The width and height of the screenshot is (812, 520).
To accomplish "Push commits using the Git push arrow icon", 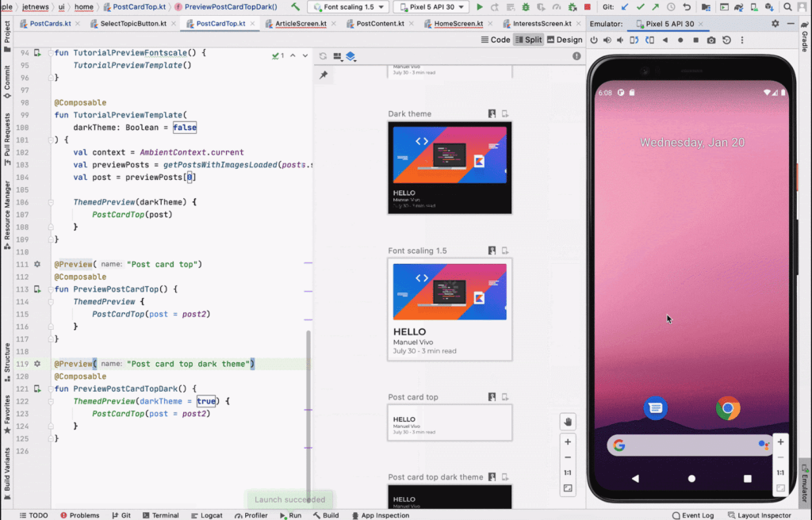I will 656,7.
